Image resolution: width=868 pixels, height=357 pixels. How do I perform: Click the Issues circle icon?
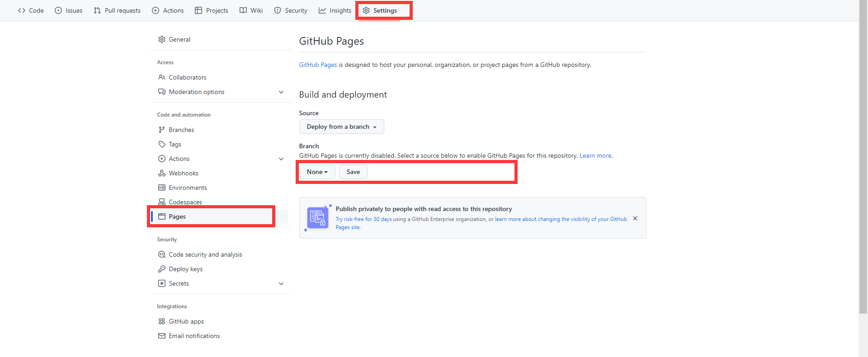(x=58, y=10)
